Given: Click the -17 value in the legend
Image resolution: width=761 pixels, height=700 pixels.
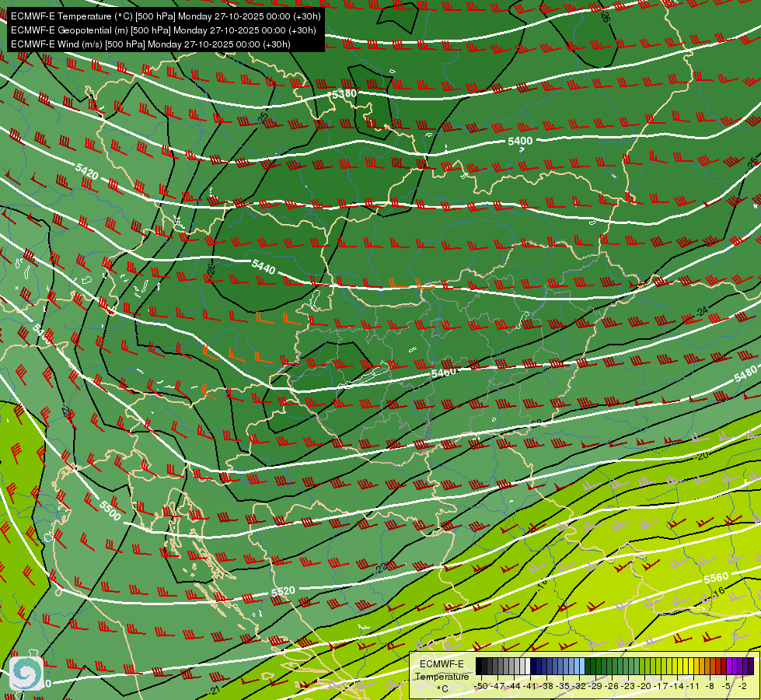Looking at the screenshot, I should (662, 687).
